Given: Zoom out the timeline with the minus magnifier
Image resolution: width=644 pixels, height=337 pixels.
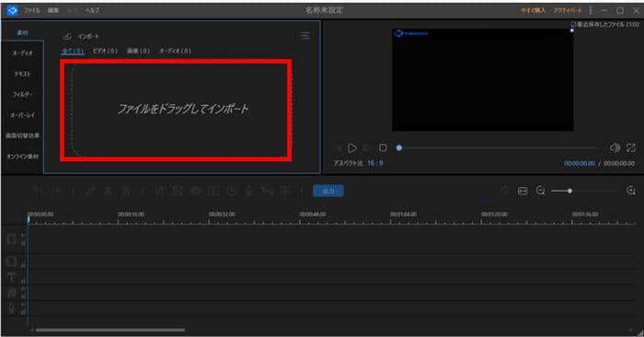Looking at the screenshot, I should [x=541, y=191].
